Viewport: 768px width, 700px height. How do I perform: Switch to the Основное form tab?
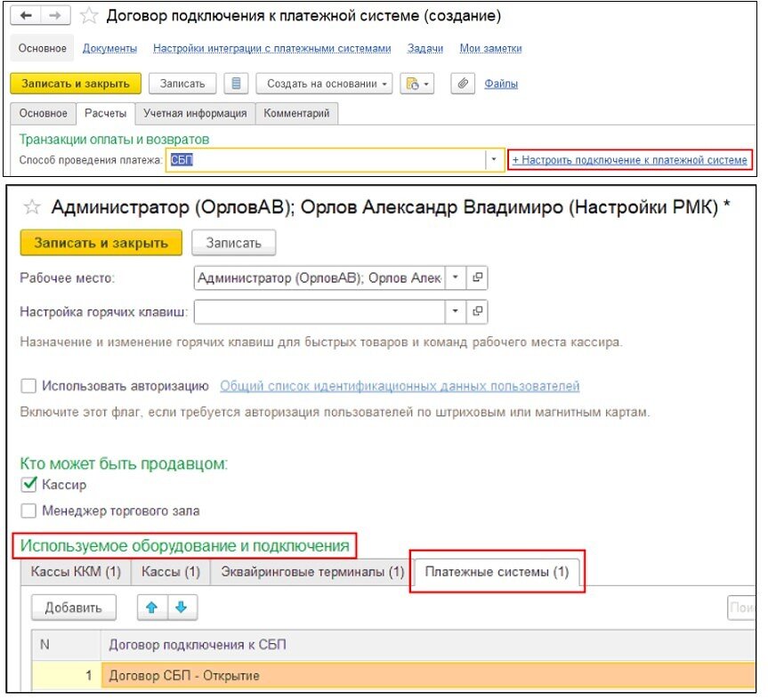pos(43,113)
